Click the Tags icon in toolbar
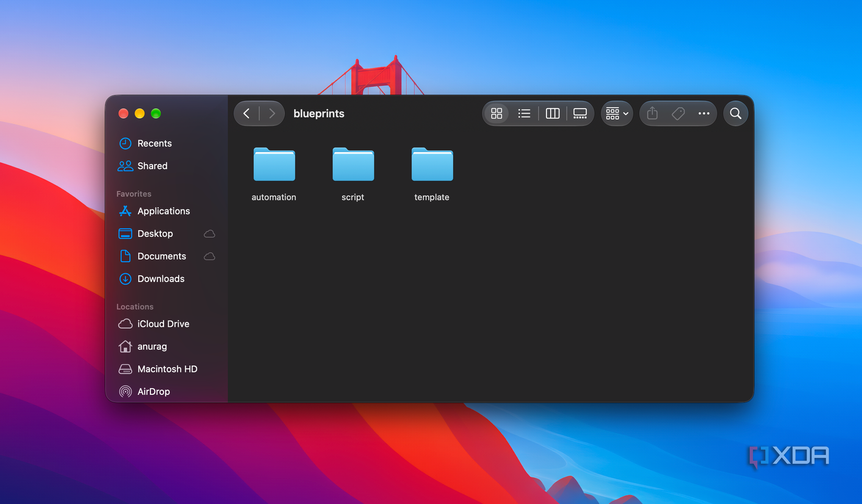 coord(678,113)
